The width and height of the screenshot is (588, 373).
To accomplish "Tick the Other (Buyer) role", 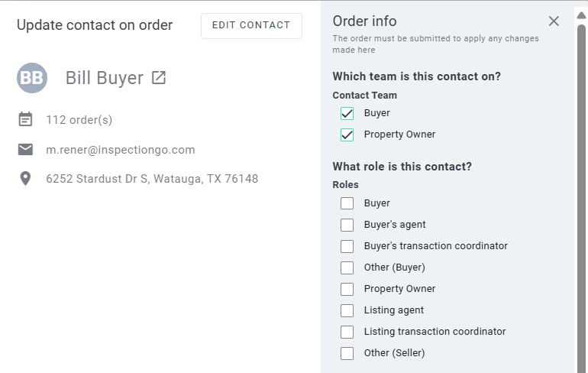I will click(347, 268).
